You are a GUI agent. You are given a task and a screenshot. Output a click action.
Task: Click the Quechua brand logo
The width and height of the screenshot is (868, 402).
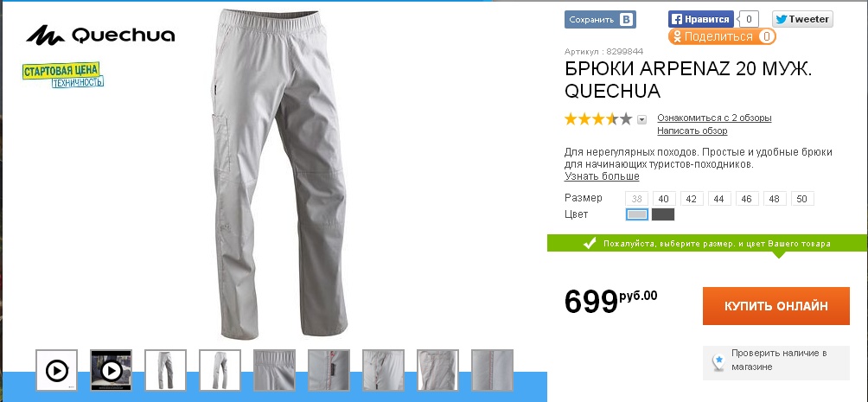(100, 35)
